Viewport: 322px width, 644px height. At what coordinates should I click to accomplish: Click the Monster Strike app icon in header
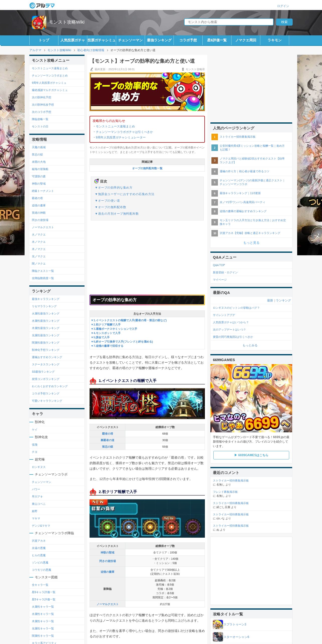(x=39, y=22)
